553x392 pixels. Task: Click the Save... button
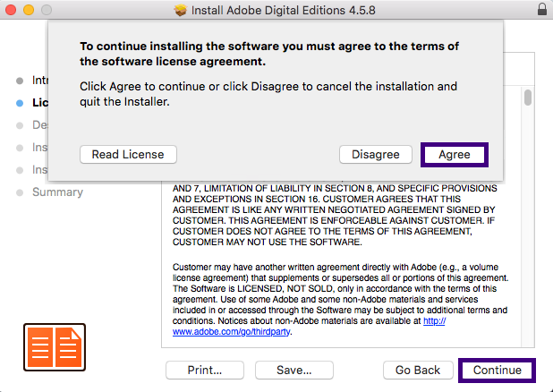click(x=294, y=371)
